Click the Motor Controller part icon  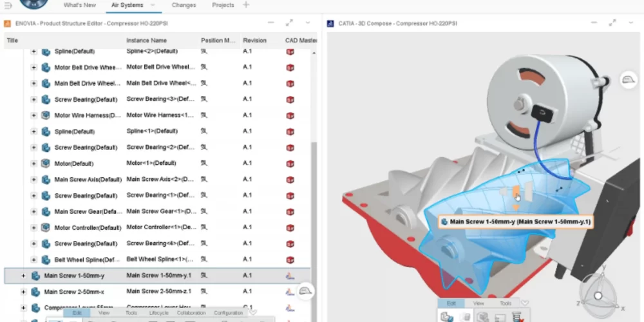[46, 227]
